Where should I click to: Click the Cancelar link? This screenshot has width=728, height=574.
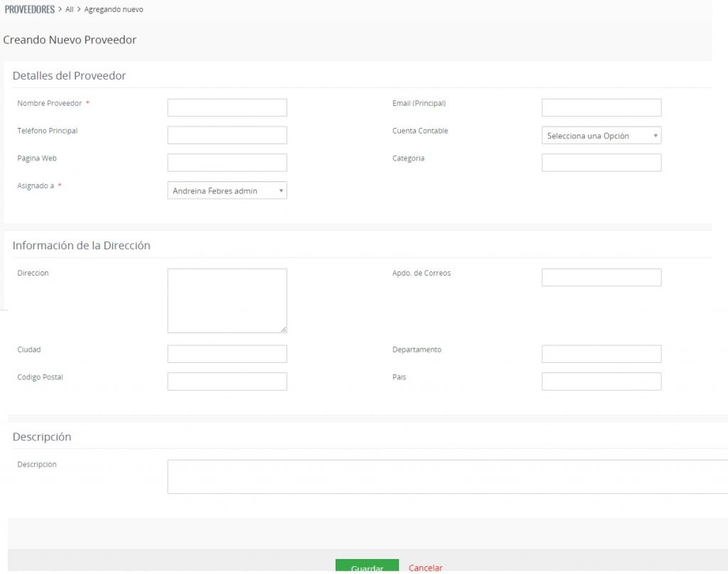pos(425,568)
